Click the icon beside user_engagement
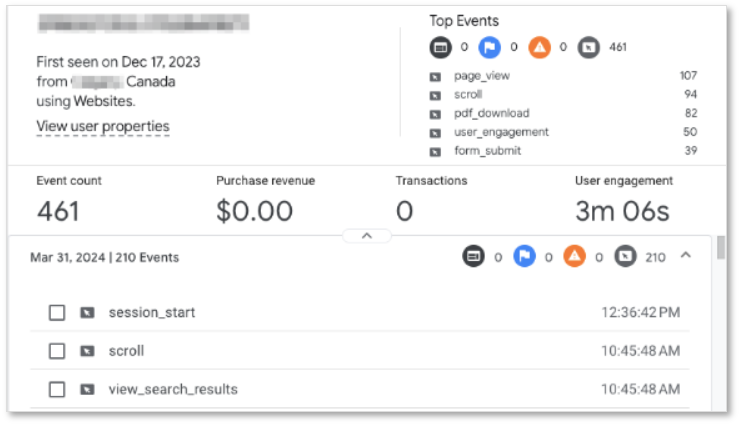This screenshot has height=426, width=743. pos(435,133)
